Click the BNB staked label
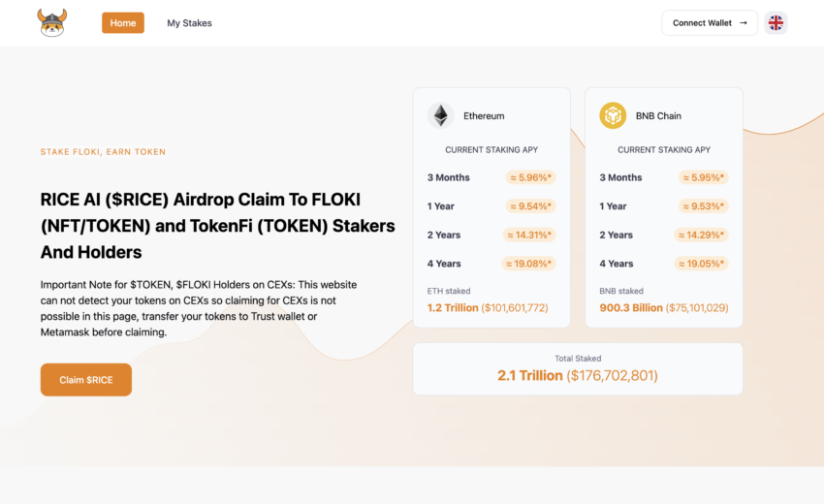 pos(621,291)
